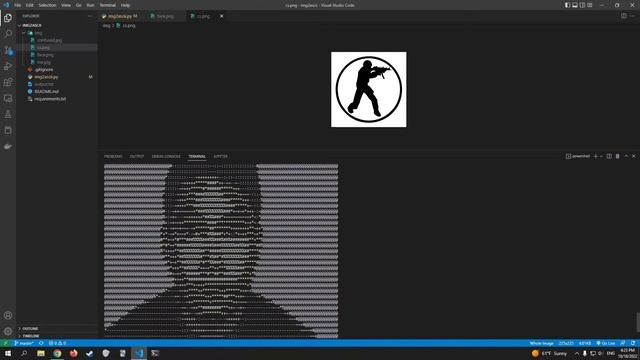
Task: Click remote window indicator in status bar
Action: click(5, 343)
